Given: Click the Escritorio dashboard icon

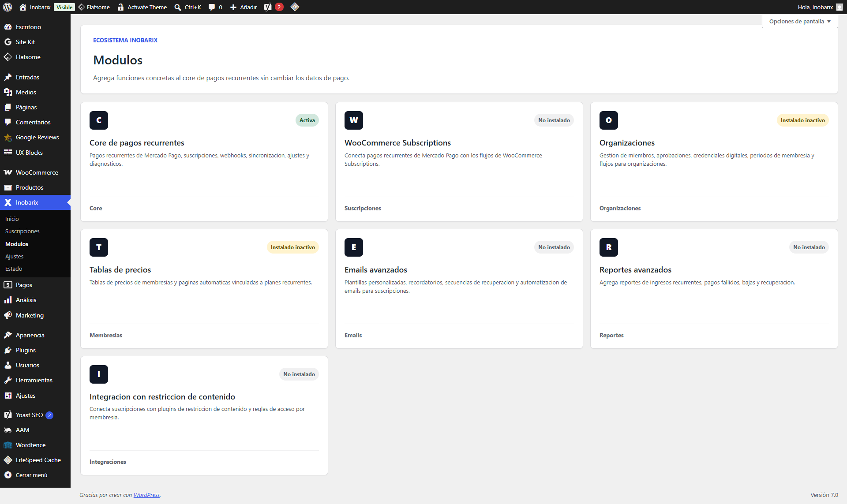Looking at the screenshot, I should 8,27.
